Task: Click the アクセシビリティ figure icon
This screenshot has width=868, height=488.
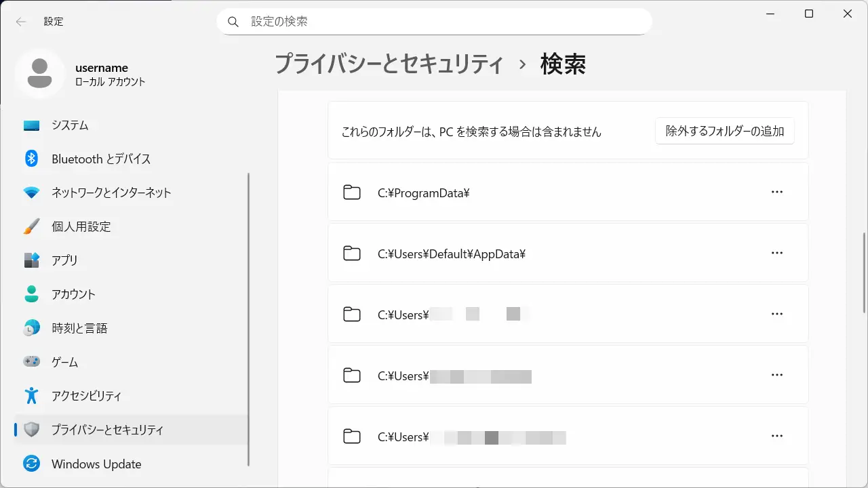Action: (32, 396)
